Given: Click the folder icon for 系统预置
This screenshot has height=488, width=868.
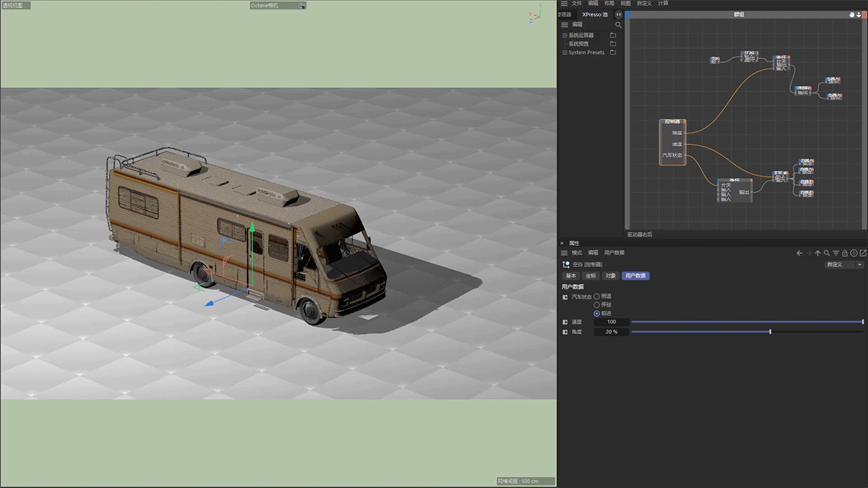Looking at the screenshot, I should pos(613,44).
